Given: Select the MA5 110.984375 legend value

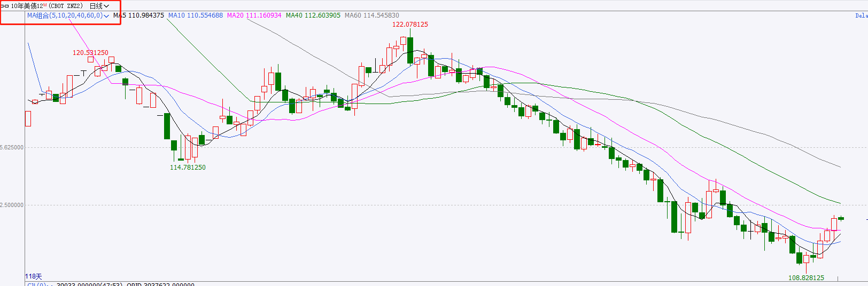Looking at the screenshot, I should pos(138,15).
